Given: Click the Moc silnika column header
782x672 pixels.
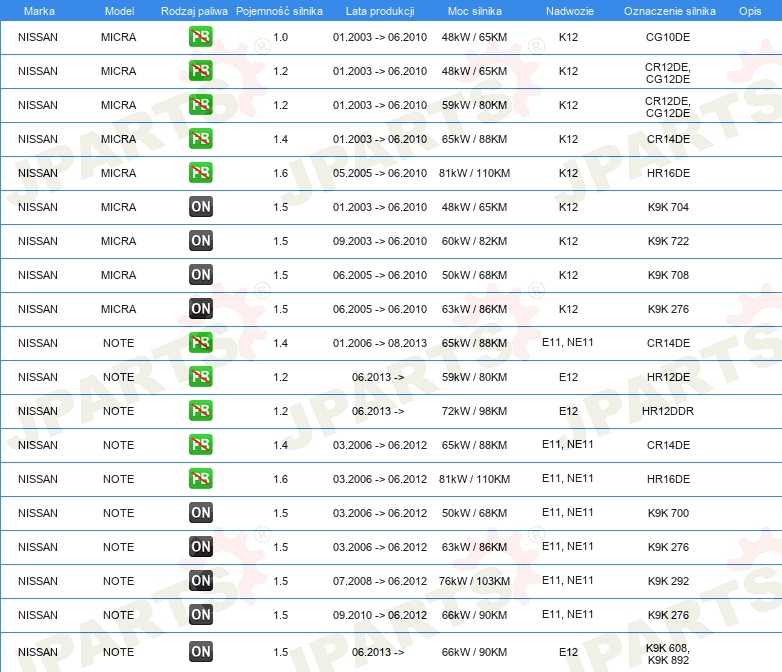Looking at the screenshot, I should [474, 11].
